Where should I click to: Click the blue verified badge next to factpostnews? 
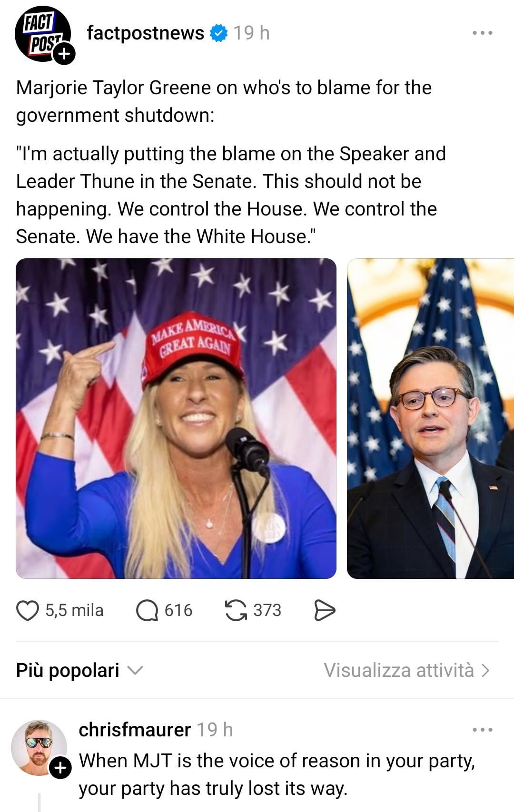click(x=218, y=33)
